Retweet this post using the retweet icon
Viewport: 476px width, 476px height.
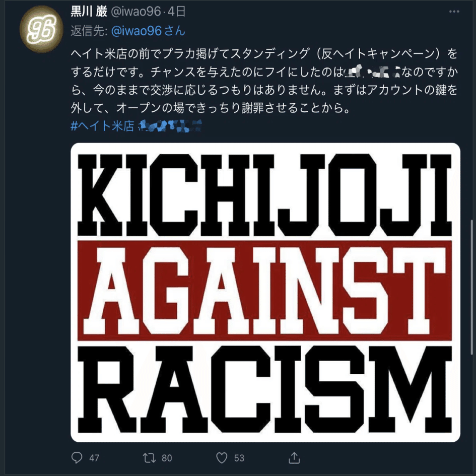click(x=149, y=457)
